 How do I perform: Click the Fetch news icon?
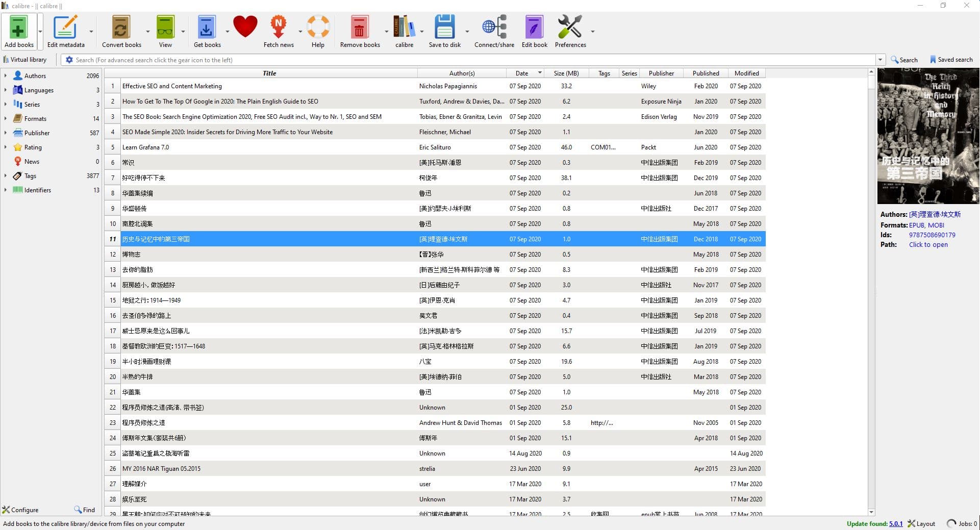tap(278, 28)
